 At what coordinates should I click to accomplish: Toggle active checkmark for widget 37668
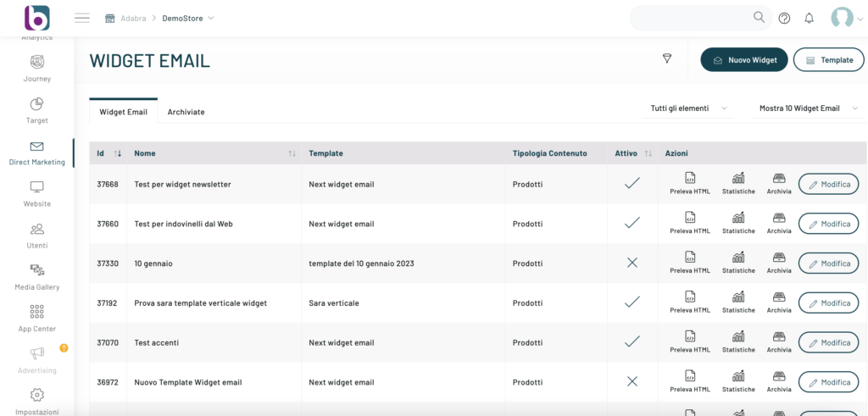[x=632, y=183]
